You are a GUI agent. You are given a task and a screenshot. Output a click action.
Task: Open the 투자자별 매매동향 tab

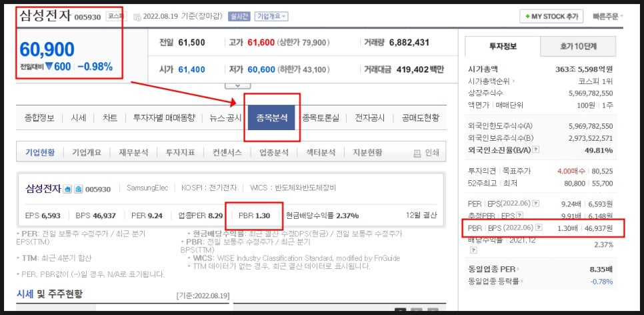click(164, 118)
